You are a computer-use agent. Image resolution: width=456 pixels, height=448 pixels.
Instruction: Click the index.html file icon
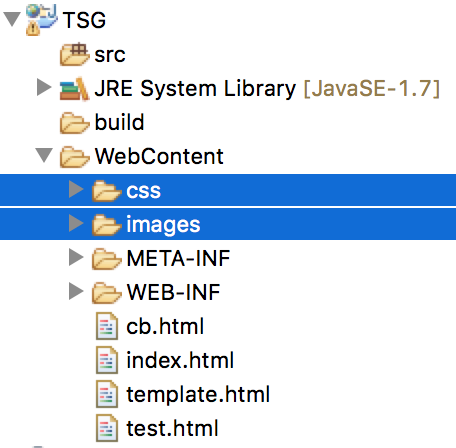click(107, 360)
